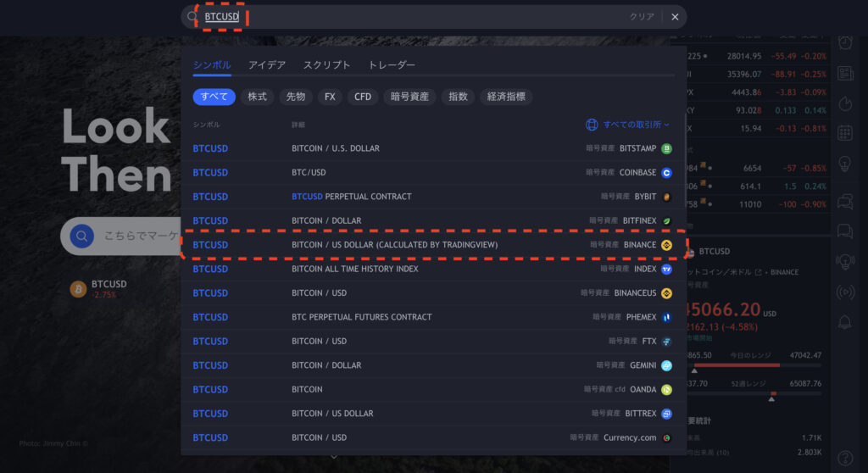868x473 pixels.
Task: Select BTCUSD Perpetual Contract on BYBIT
Action: [x=433, y=197]
